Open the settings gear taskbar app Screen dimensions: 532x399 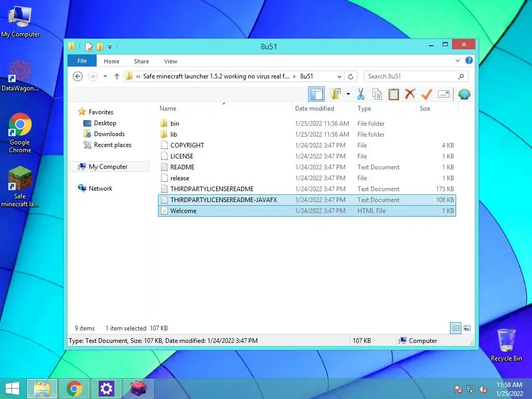point(106,389)
